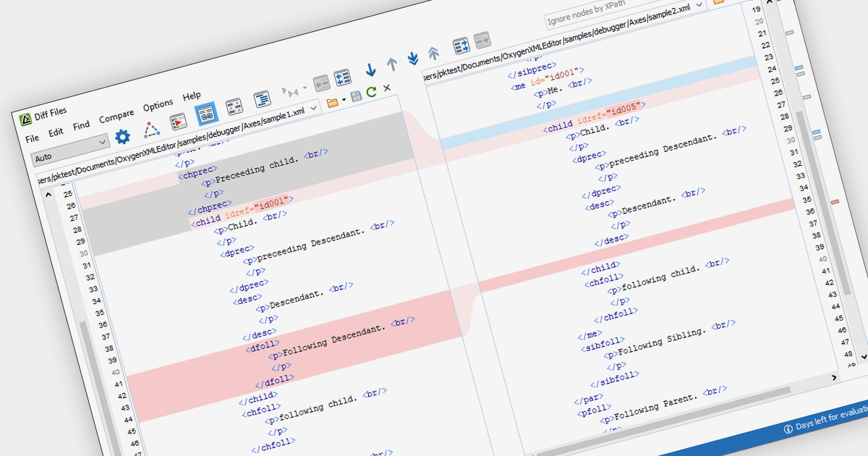
Task: Click copy all changes to left icon
Action: coord(342,78)
